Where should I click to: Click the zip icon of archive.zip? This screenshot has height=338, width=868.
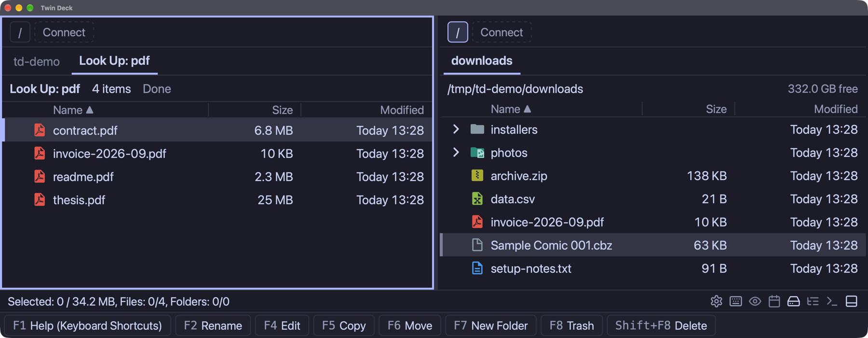coord(477,175)
